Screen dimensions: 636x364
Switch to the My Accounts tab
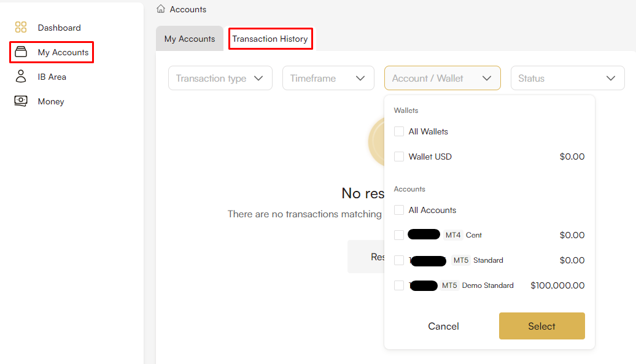tap(190, 39)
